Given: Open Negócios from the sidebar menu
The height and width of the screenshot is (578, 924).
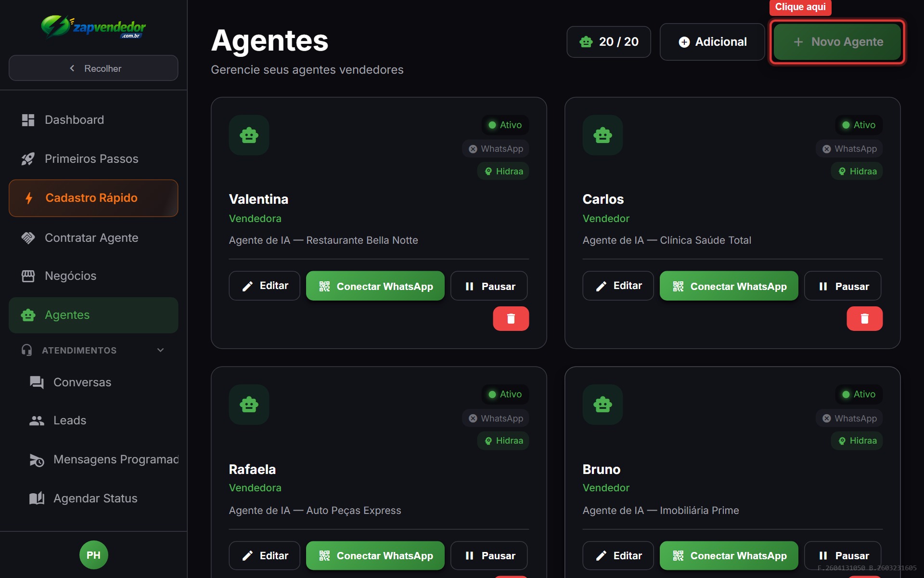Looking at the screenshot, I should (70, 276).
